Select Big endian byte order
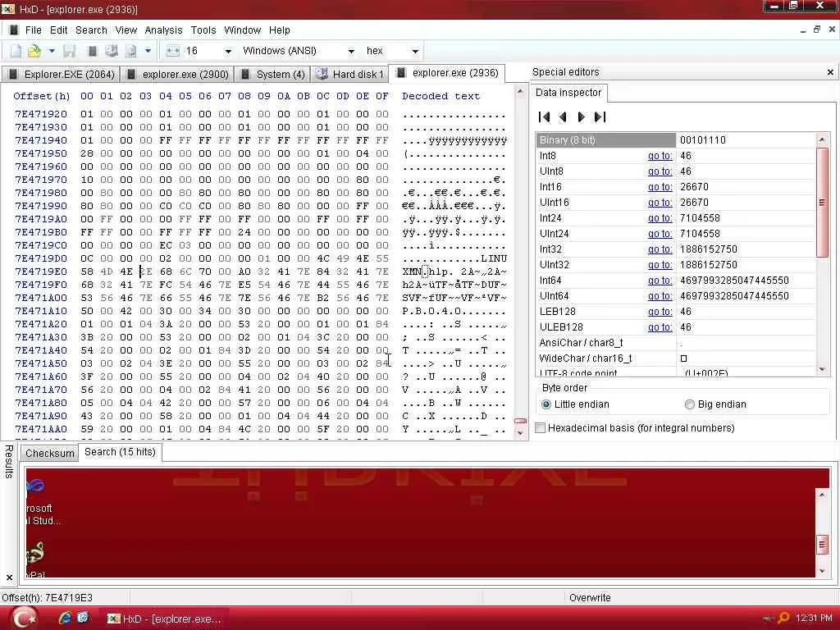840x630 pixels. pos(689,404)
